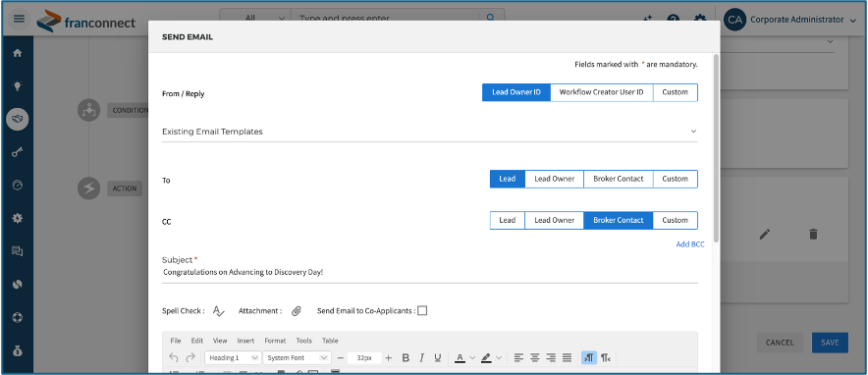Click the Condition node icon in workflow
The width and height of the screenshot is (868, 375).
88,110
